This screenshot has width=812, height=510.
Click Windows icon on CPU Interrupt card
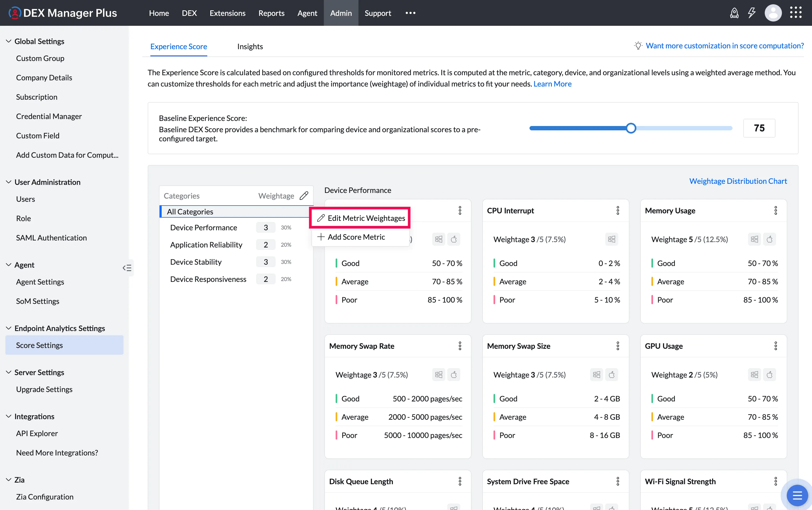coord(611,239)
